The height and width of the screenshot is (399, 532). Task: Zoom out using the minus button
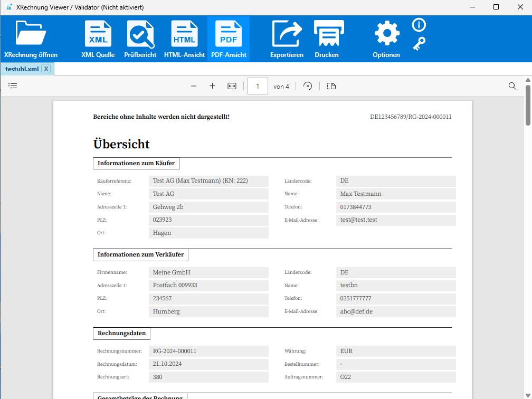194,86
